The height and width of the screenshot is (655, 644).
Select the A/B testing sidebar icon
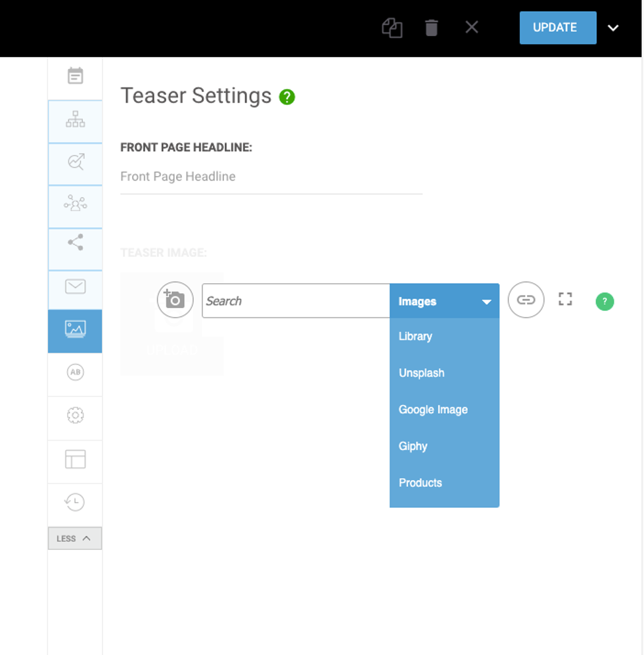(76, 372)
